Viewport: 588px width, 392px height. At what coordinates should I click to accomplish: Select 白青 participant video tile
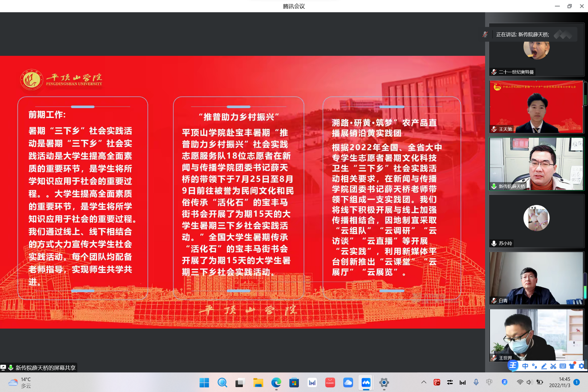[x=537, y=278]
